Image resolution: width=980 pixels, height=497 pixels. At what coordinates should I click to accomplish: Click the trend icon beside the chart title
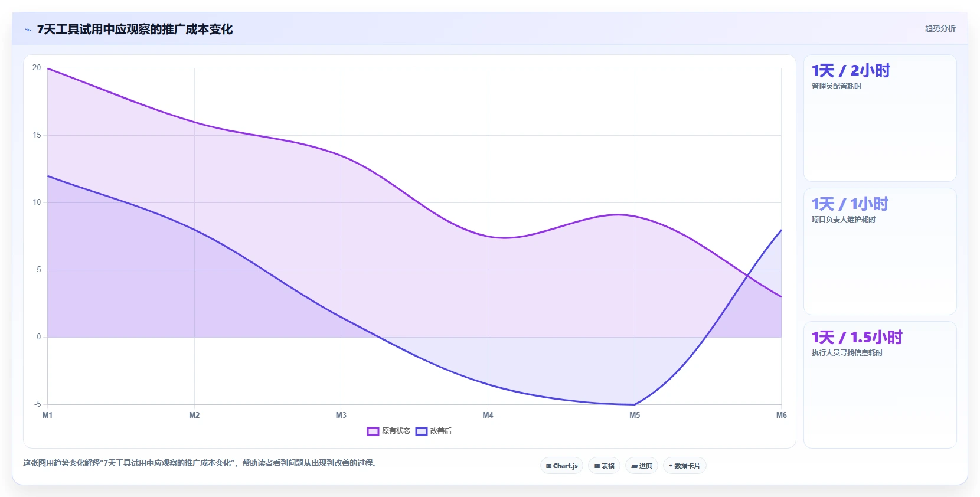28,30
